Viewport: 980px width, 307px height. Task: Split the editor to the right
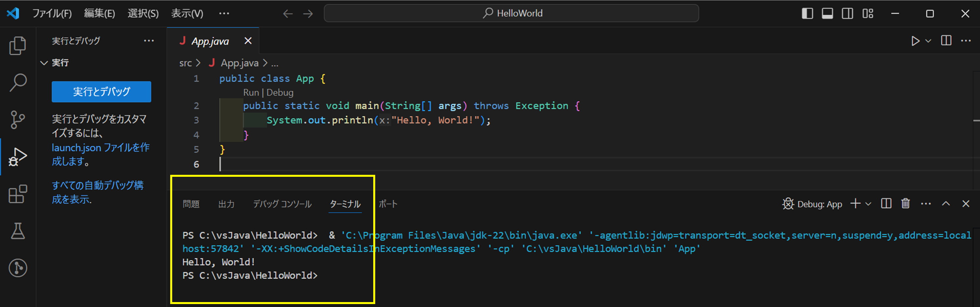[x=946, y=40]
